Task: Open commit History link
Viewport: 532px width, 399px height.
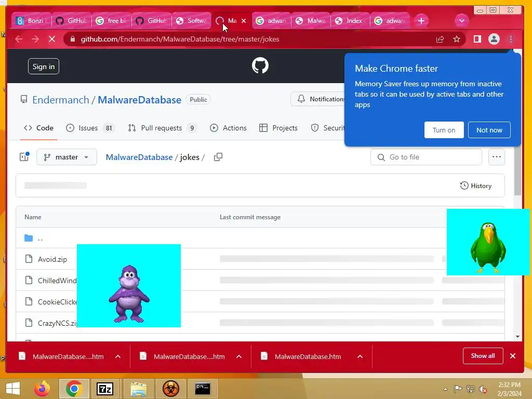Action: click(x=476, y=185)
